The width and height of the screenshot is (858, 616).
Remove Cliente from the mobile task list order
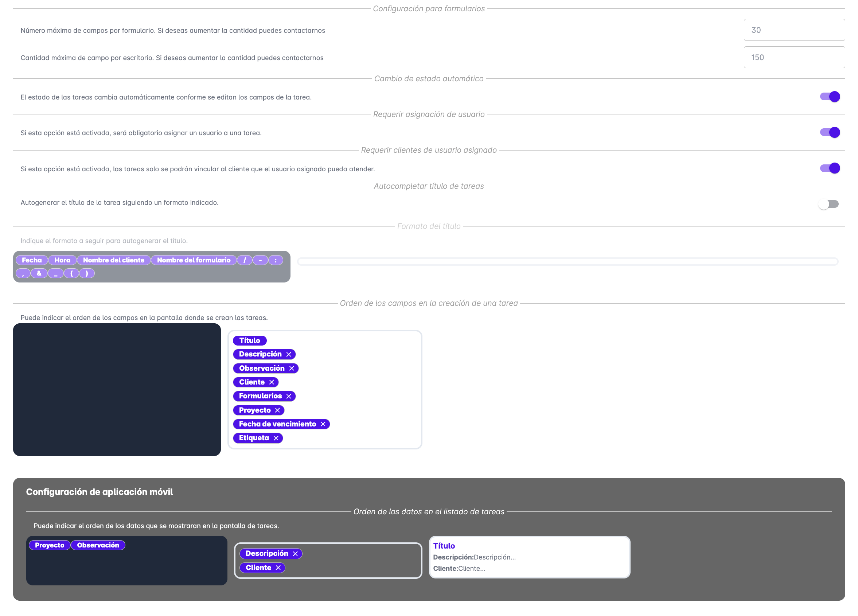click(278, 568)
